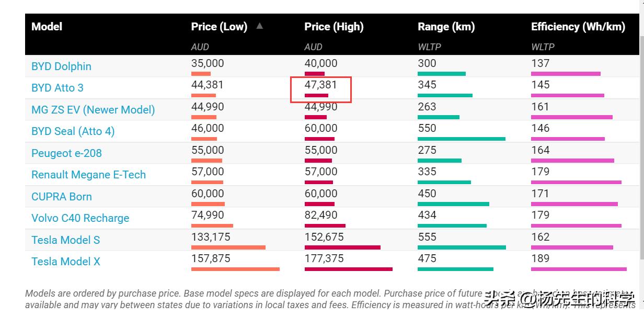
Task: Open the Renault Megane E-Tech link
Action: coord(88,175)
